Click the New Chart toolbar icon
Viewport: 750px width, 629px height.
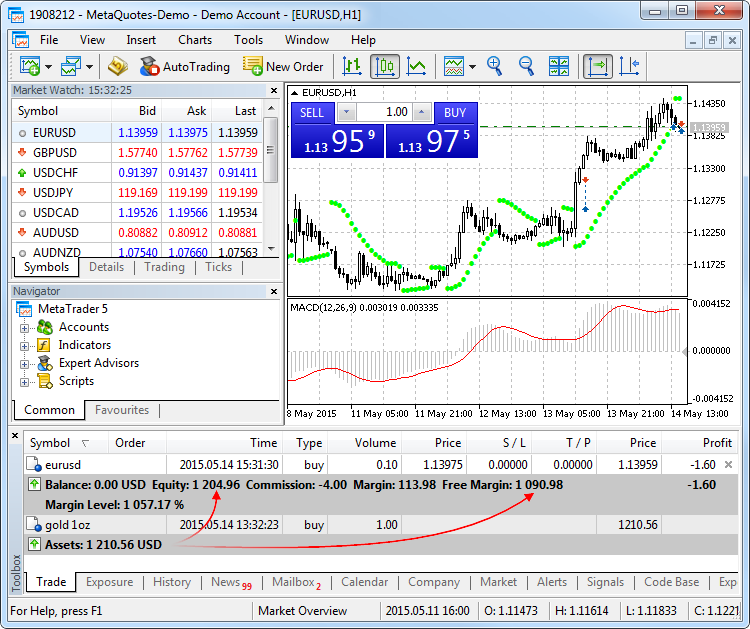[x=30, y=66]
